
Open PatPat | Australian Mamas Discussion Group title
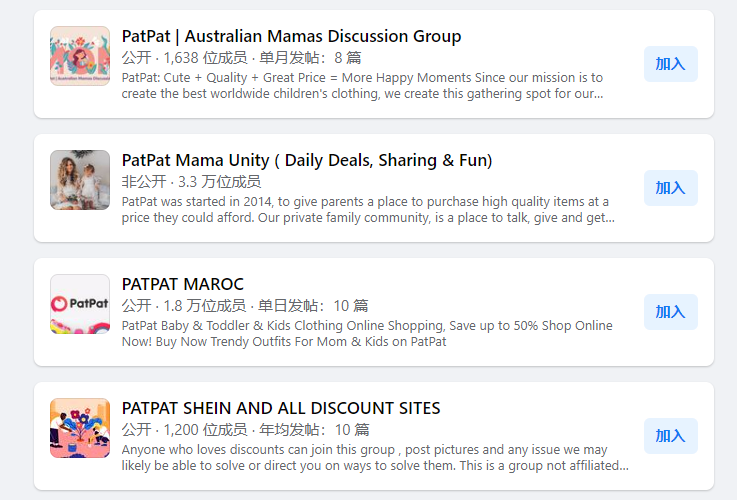[291, 37]
